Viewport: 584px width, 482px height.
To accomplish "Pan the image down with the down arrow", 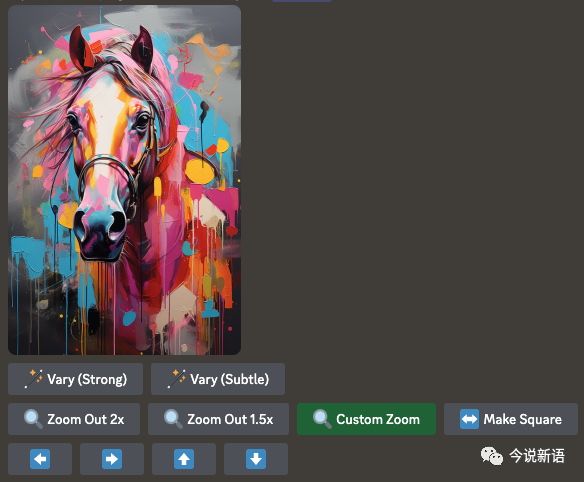I will pos(256,459).
